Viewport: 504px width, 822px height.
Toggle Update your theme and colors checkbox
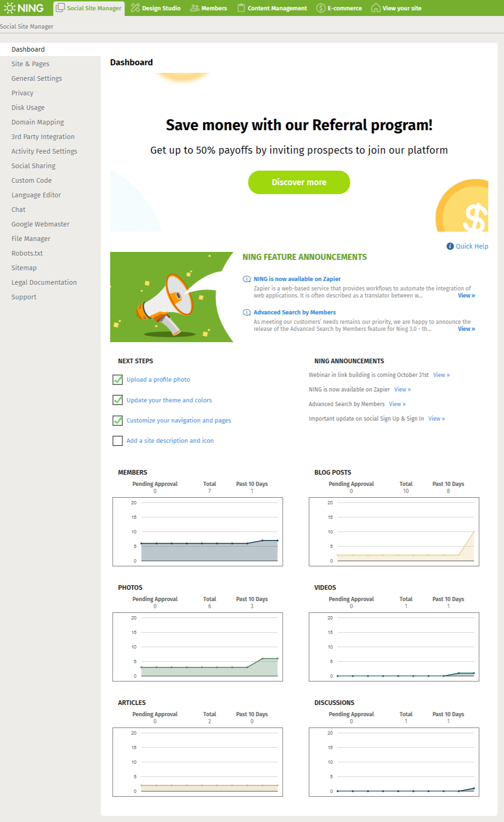point(118,400)
